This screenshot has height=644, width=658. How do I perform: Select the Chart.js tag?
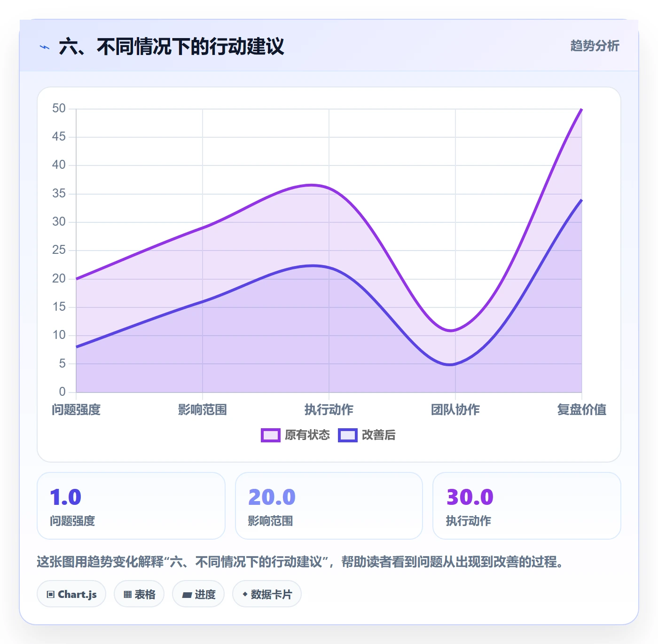[x=71, y=594]
